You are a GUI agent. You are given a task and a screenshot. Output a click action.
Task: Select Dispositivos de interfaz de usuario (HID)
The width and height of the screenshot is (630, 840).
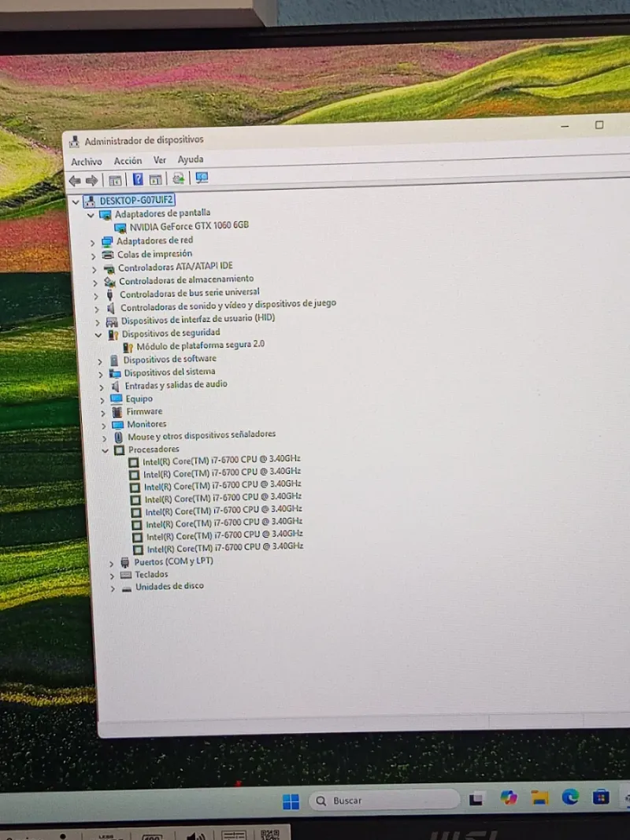click(x=198, y=320)
